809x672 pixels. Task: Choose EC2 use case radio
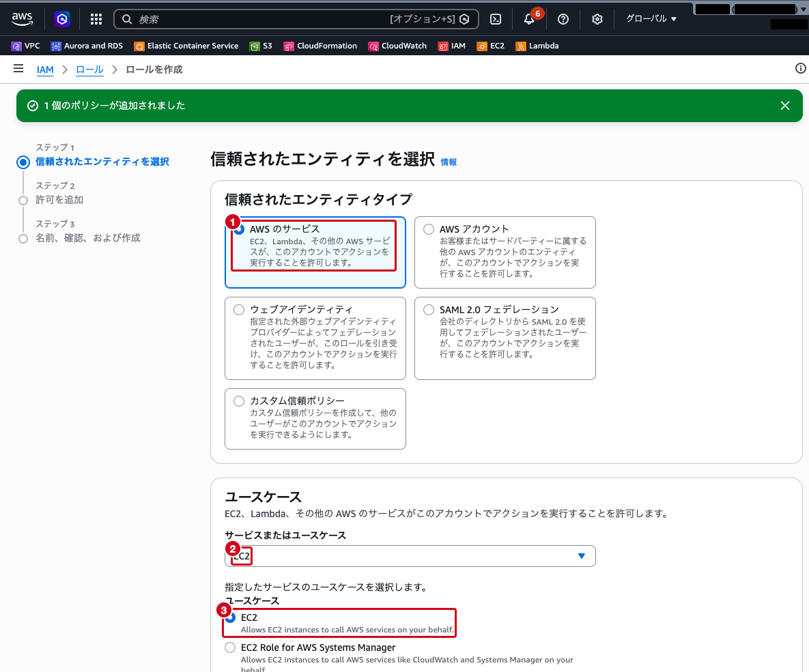click(x=231, y=618)
